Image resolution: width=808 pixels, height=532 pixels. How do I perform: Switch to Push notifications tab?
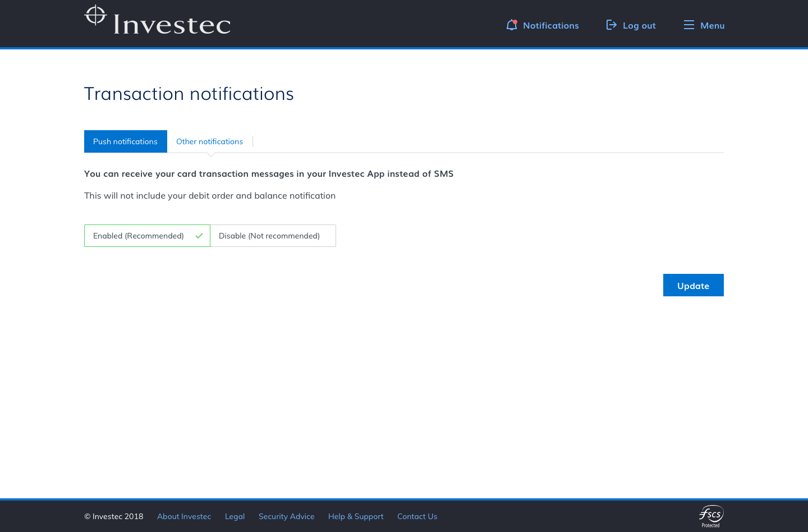125,142
